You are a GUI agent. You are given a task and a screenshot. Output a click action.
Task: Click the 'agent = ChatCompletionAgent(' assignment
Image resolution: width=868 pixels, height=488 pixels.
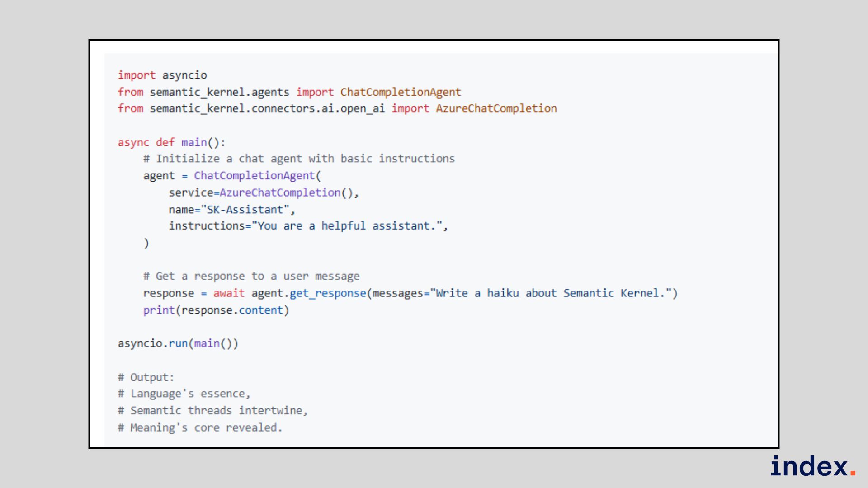[232, 176]
